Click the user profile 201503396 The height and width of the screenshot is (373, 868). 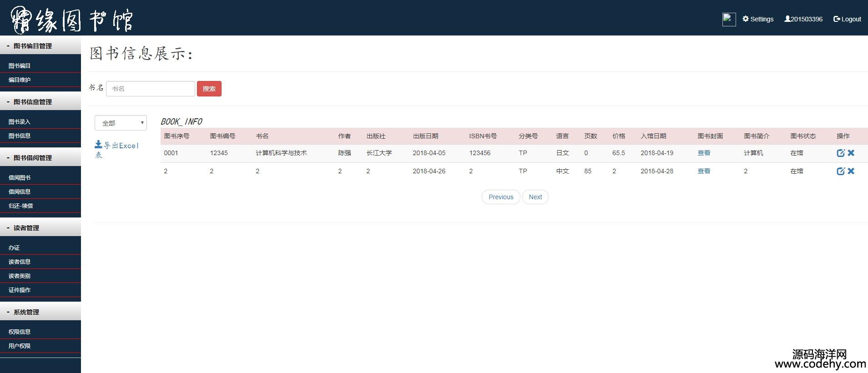click(x=803, y=19)
